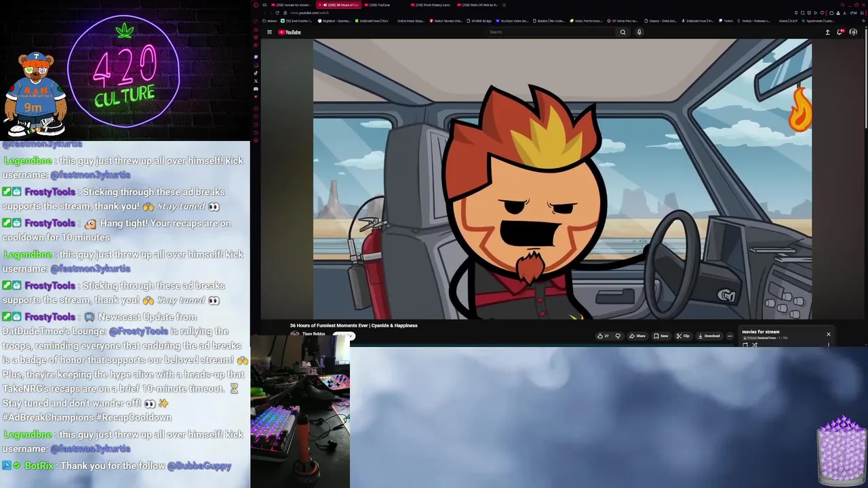
Task: Open a new tab with the plus button
Action: [x=504, y=5]
